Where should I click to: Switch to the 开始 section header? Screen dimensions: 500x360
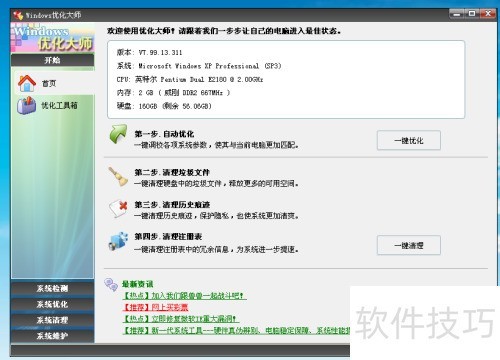click(53, 60)
